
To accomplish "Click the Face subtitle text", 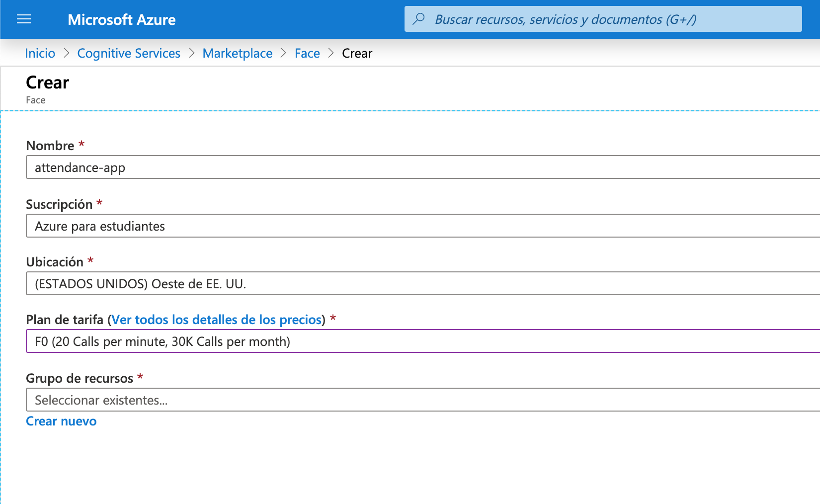I will click(36, 100).
